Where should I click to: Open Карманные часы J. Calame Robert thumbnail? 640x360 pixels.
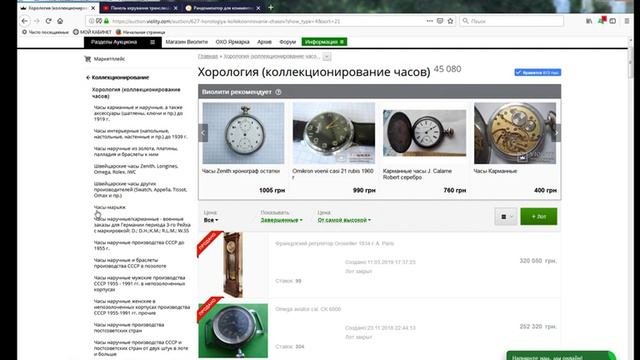pos(424,133)
